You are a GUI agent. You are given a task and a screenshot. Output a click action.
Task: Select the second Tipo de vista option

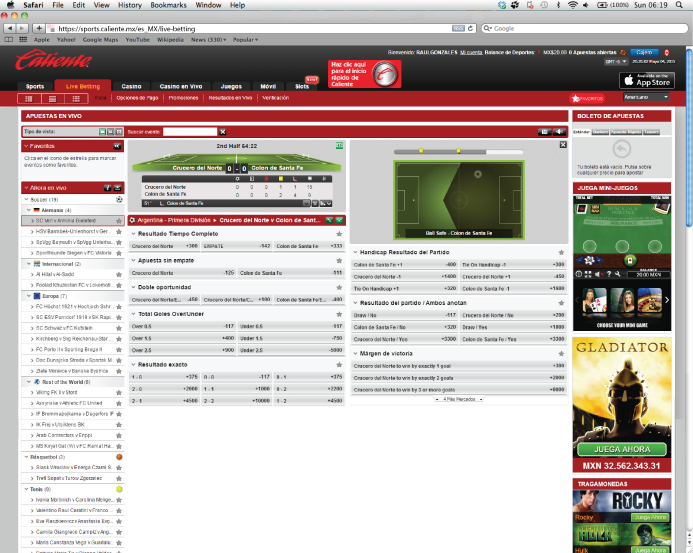pos(110,132)
